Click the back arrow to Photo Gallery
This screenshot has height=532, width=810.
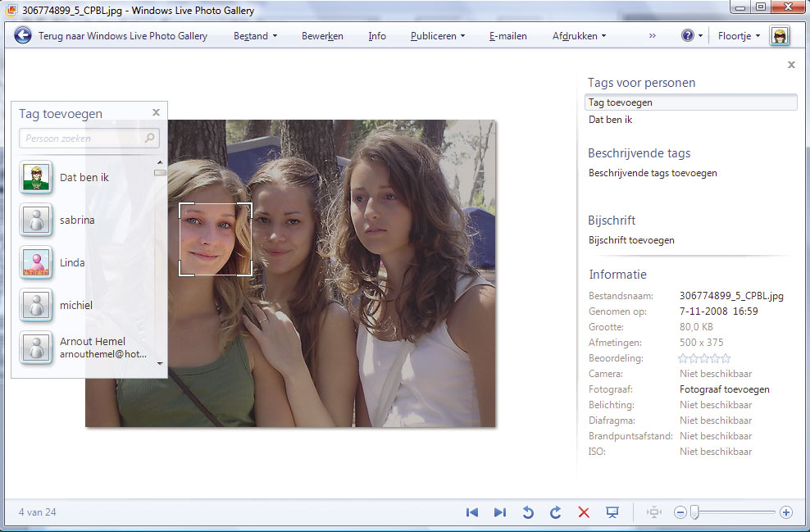pos(23,35)
